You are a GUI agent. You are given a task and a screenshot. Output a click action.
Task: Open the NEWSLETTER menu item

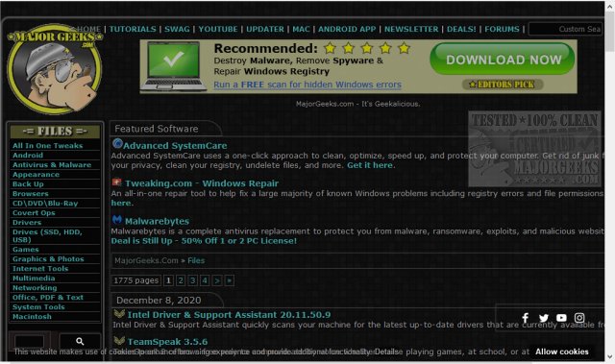tap(411, 29)
